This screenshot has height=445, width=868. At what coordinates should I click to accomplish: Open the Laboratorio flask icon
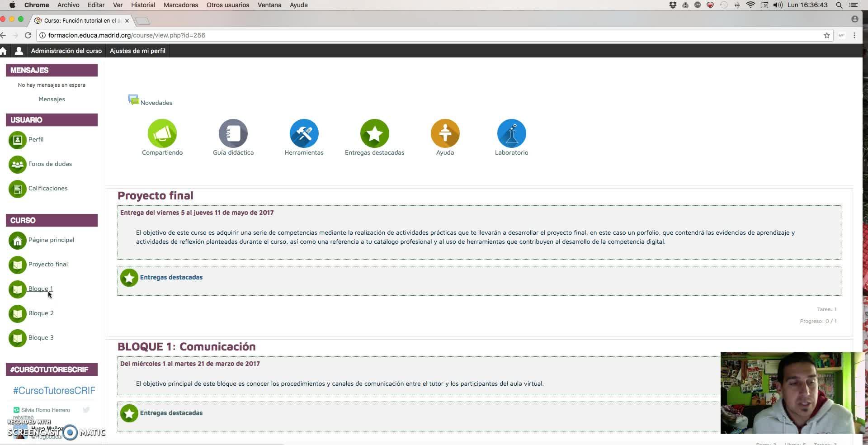(511, 133)
